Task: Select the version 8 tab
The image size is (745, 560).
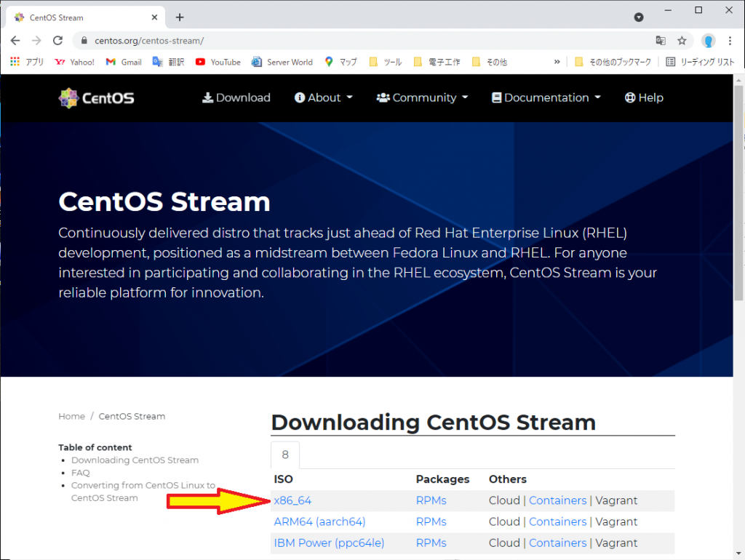Action: point(285,455)
